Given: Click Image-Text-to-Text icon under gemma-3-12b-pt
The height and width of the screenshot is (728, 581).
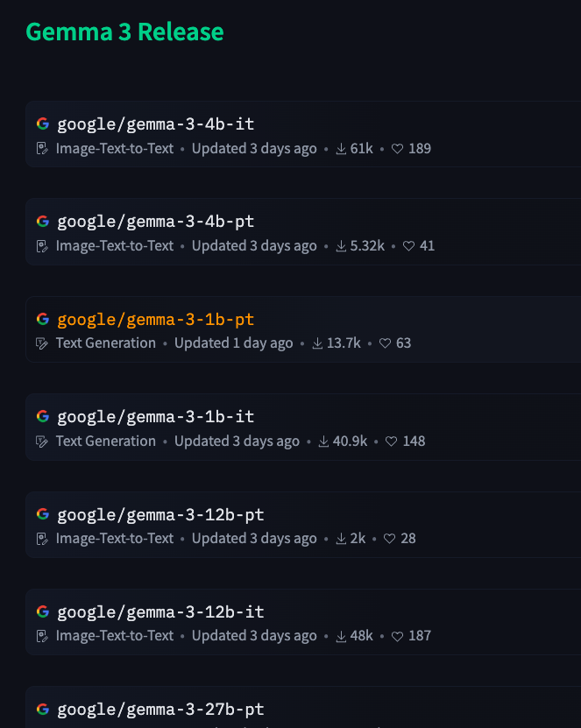Looking at the screenshot, I should click(42, 539).
